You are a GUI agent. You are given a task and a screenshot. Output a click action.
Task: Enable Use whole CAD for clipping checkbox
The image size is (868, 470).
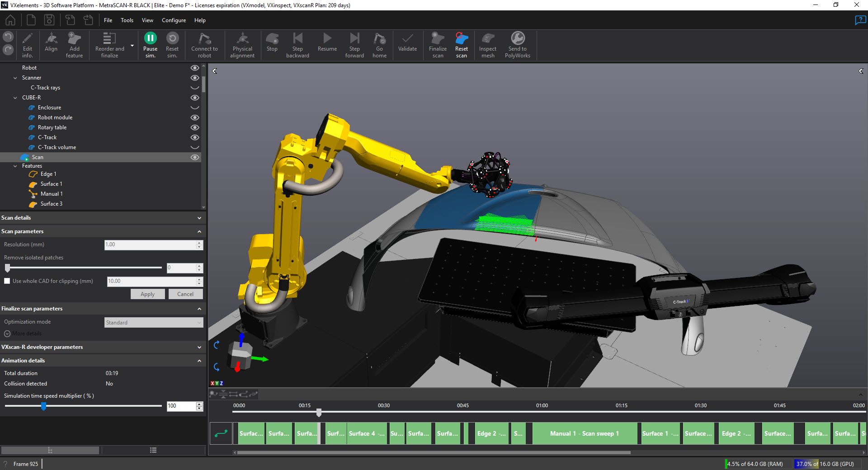pos(7,281)
